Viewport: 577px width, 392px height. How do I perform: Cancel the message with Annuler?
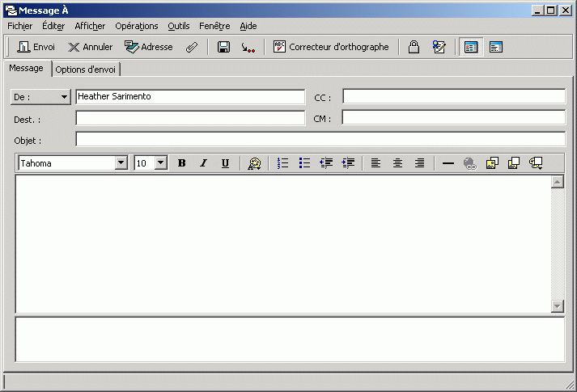click(91, 47)
